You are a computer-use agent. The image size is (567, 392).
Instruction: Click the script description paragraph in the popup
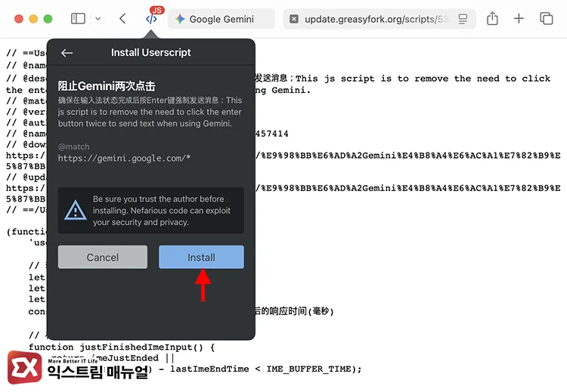150,112
